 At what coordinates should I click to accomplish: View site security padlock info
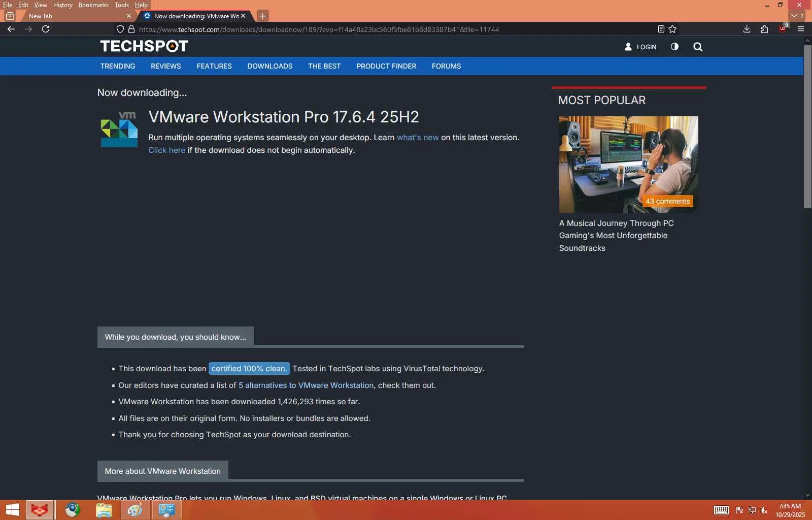(131, 29)
